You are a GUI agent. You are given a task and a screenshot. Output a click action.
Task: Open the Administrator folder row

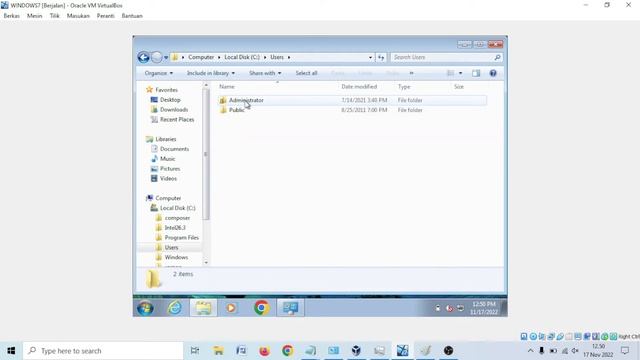352,100
